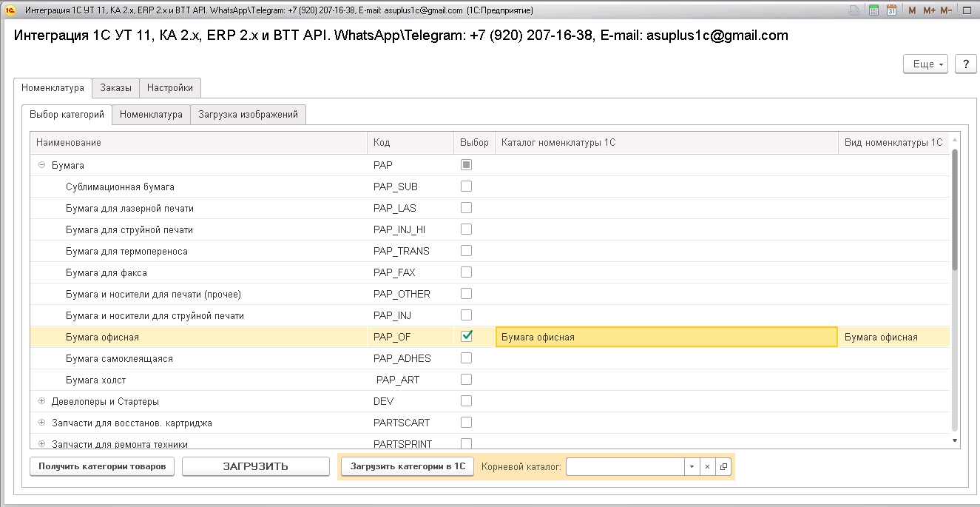Click the window restore icon in title bar
The height and width of the screenshot is (507, 980).
click(967, 10)
